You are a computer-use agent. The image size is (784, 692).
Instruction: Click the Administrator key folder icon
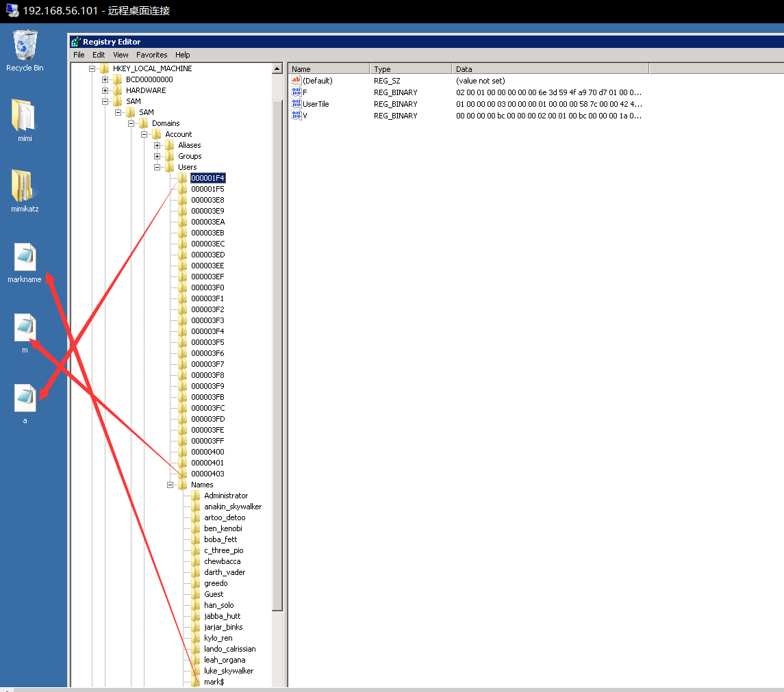pos(196,496)
